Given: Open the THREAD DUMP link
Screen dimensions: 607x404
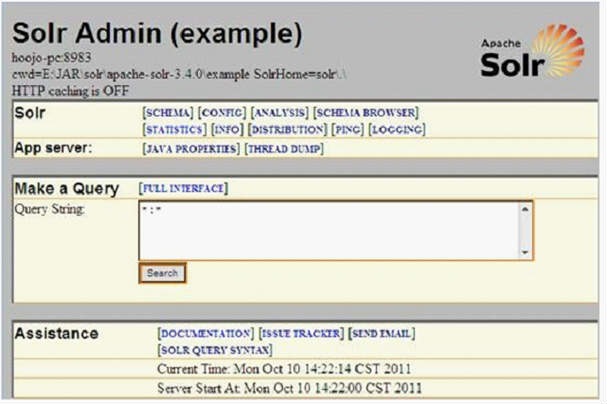Looking at the screenshot, I should [284, 149].
